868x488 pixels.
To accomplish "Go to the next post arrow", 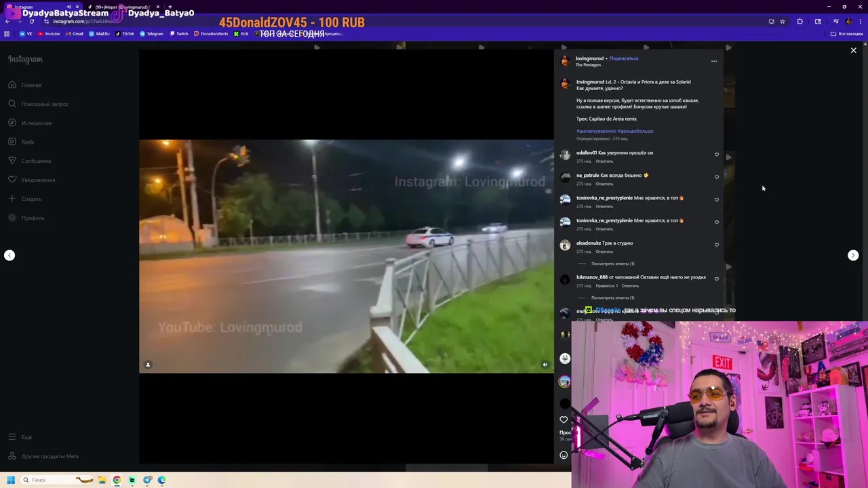I will click(853, 256).
